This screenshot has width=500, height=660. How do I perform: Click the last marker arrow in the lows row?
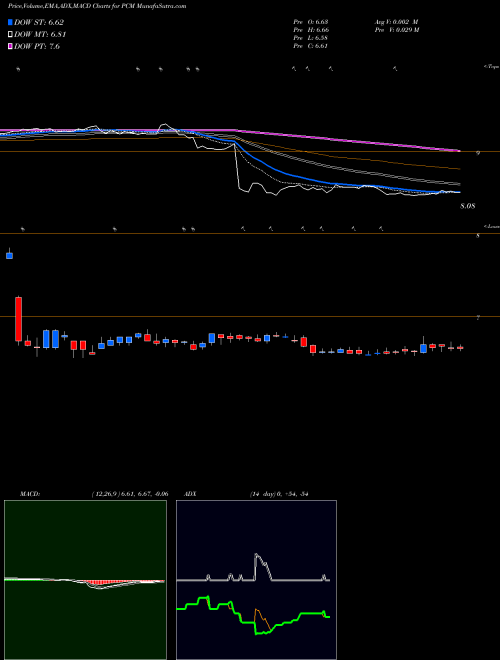(x=381, y=229)
